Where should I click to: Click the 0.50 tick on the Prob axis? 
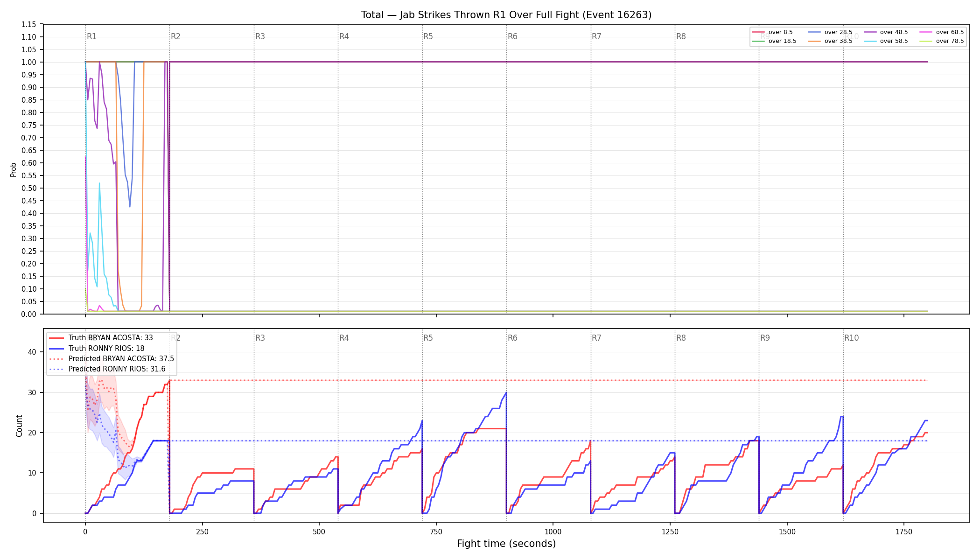point(28,188)
